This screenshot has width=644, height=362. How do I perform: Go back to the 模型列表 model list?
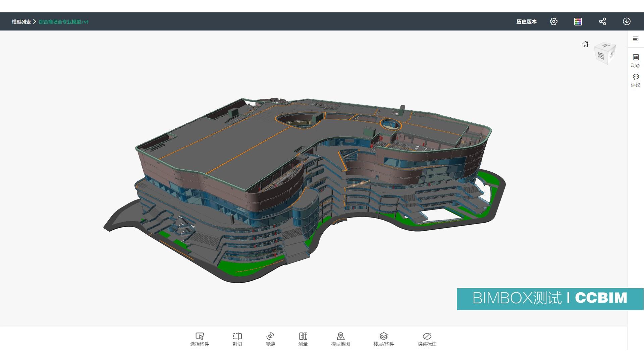click(x=21, y=21)
